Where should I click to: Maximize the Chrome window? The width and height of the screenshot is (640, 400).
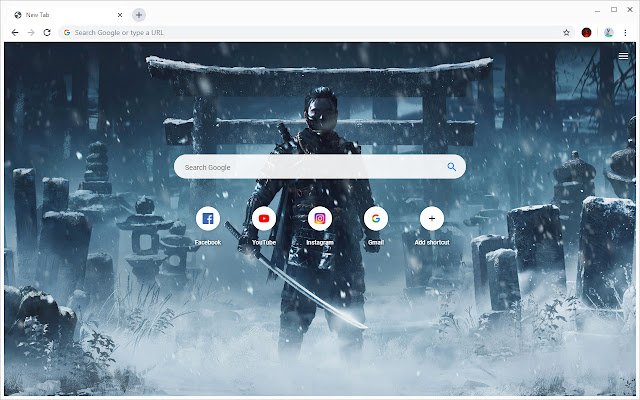(614, 9)
